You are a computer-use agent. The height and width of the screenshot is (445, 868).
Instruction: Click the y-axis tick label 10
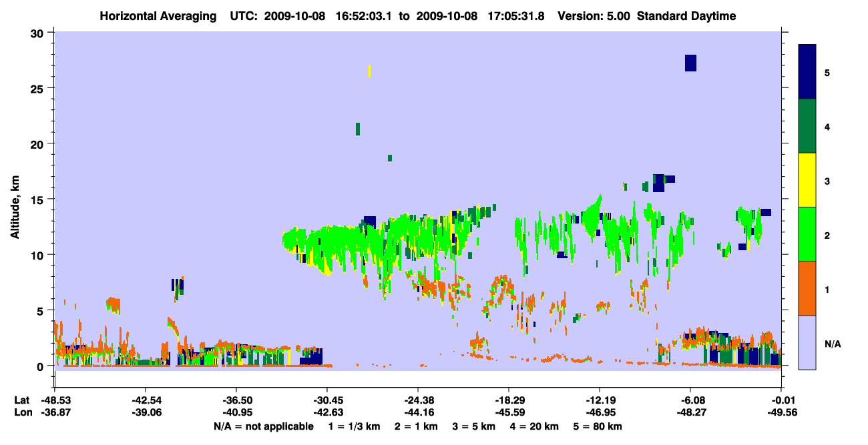(x=39, y=255)
